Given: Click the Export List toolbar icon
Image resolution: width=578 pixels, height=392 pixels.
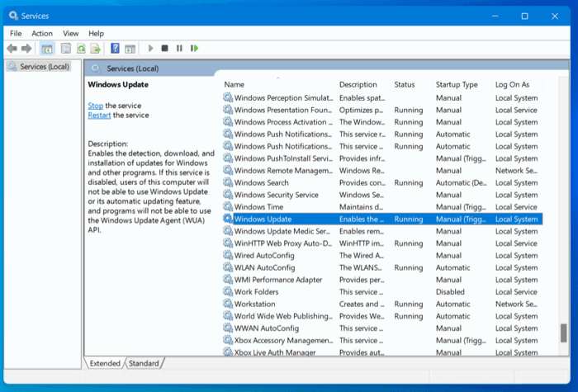Looking at the screenshot, I should pyautogui.click(x=96, y=48).
